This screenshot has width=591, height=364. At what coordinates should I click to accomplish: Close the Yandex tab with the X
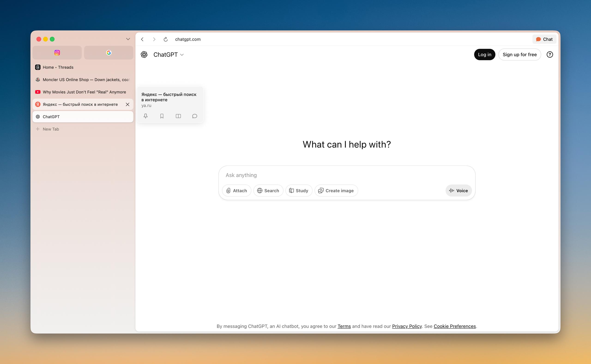[x=128, y=104]
